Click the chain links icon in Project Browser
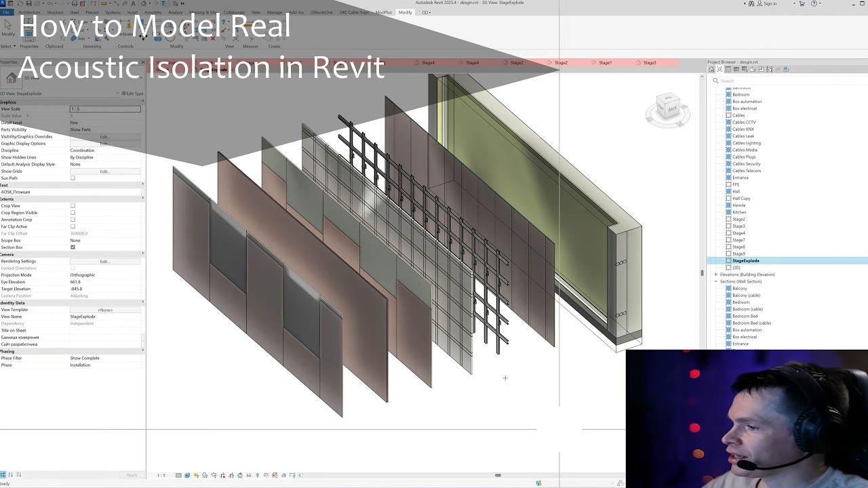Image resolution: width=868 pixels, height=488 pixels. tap(778, 69)
